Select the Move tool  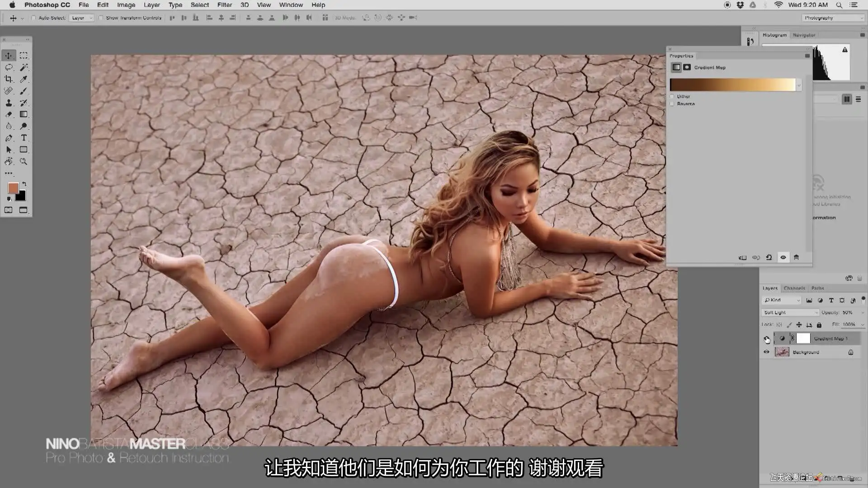[9, 56]
